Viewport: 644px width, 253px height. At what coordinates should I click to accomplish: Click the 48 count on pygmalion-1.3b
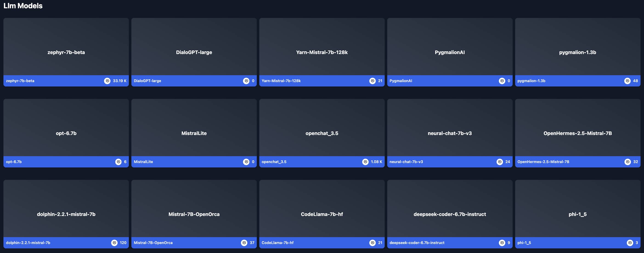pos(636,81)
